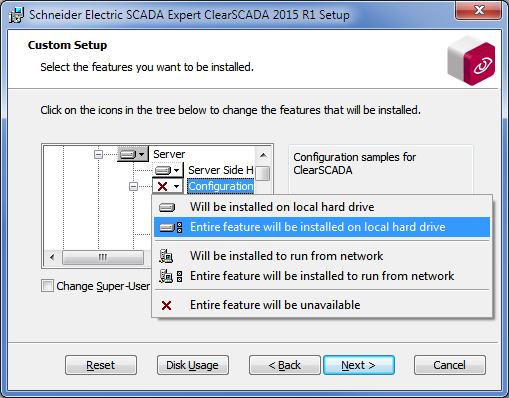Click drive icon of highlighted Entire feature entry
509x398 pixels.
tap(170, 227)
